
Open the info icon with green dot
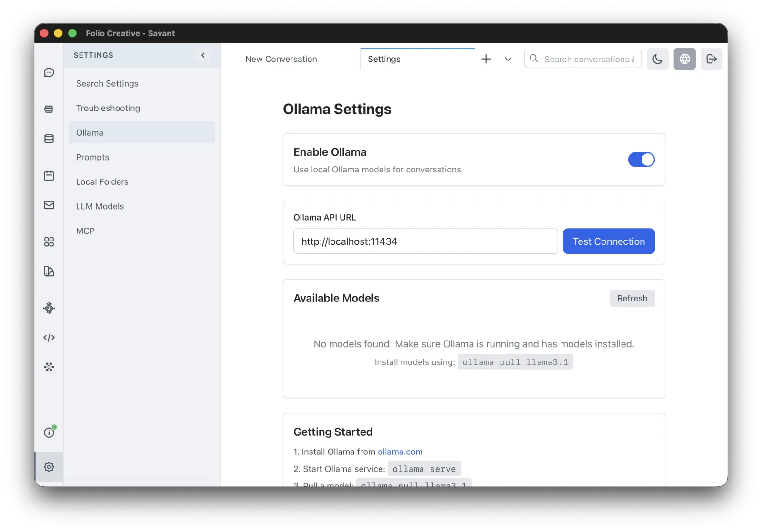(49, 432)
